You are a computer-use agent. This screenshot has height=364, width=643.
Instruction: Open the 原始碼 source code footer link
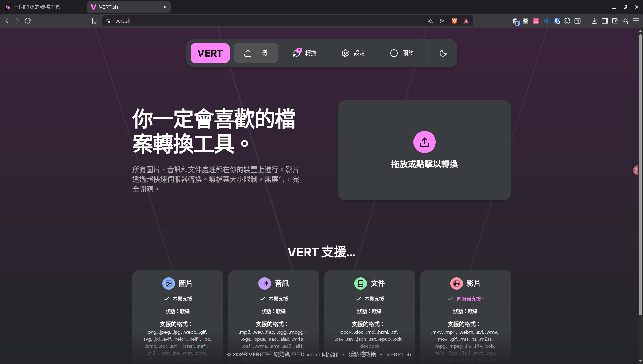click(x=282, y=354)
